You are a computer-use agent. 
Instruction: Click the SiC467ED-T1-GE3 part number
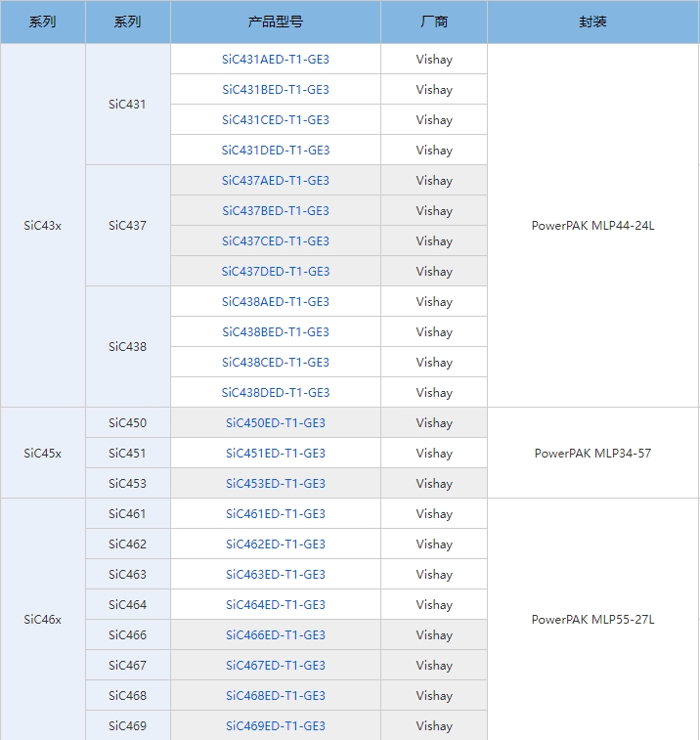(275, 666)
